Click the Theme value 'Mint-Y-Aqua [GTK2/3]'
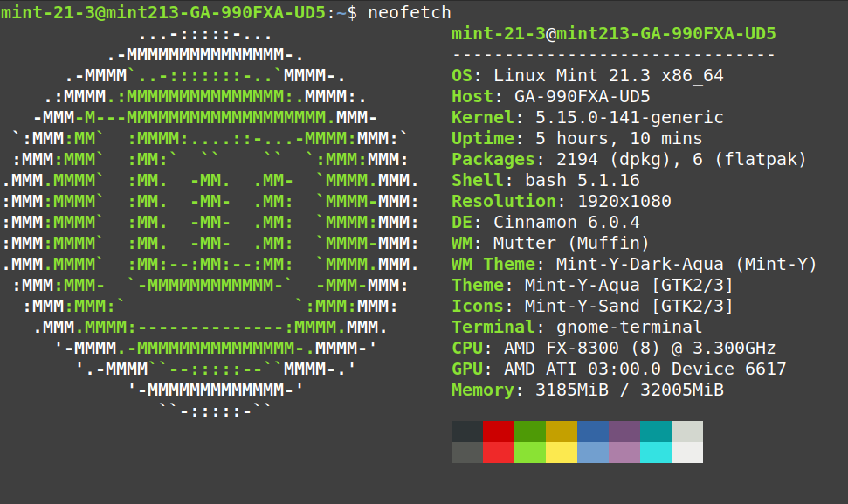848x504 pixels. coord(629,285)
